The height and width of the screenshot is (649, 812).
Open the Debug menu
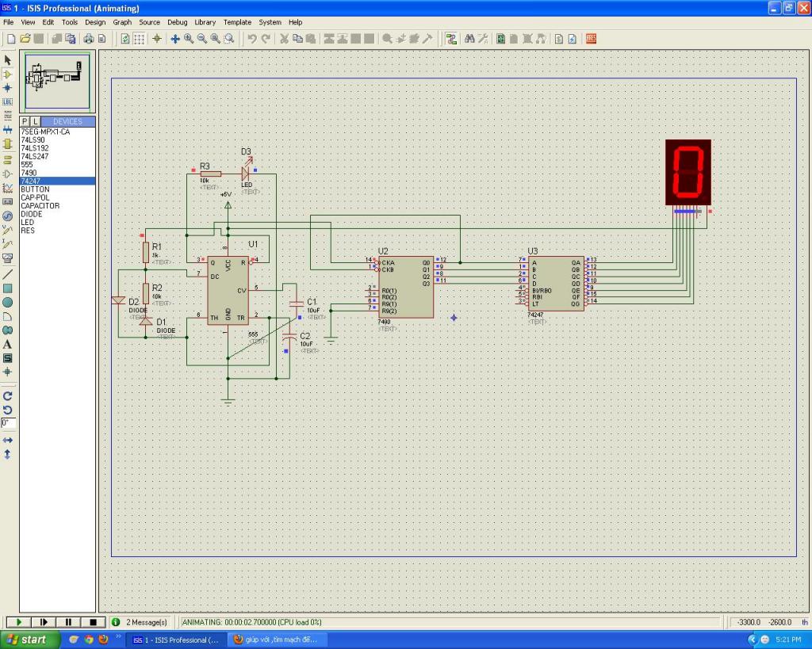pyautogui.click(x=177, y=22)
